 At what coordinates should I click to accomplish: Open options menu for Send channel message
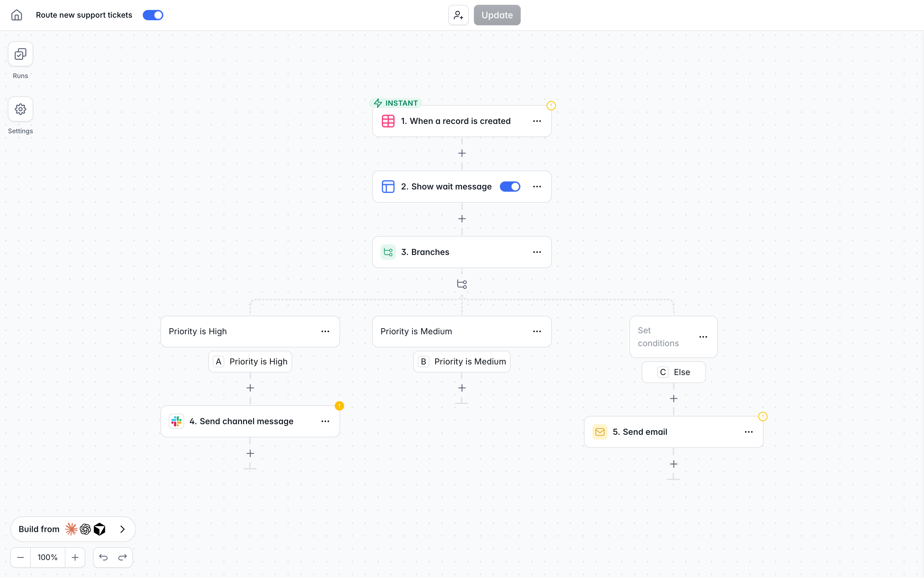tap(325, 421)
